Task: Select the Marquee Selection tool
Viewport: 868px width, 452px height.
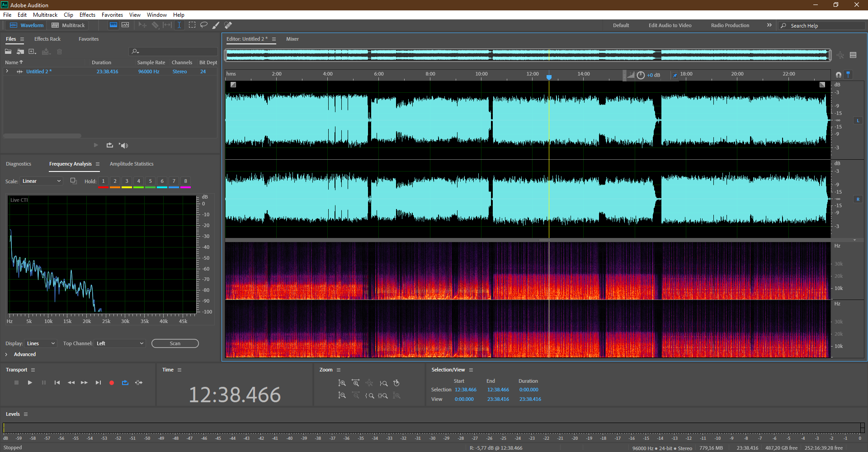Action: (192, 25)
